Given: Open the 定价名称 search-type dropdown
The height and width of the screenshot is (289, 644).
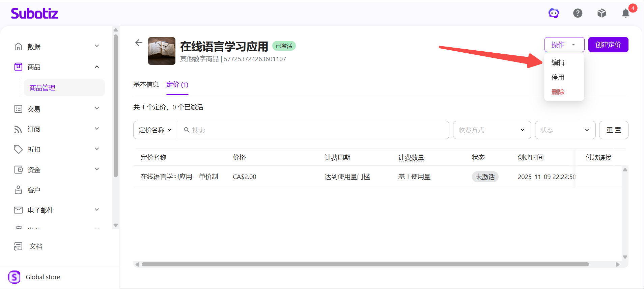Looking at the screenshot, I should click(156, 130).
